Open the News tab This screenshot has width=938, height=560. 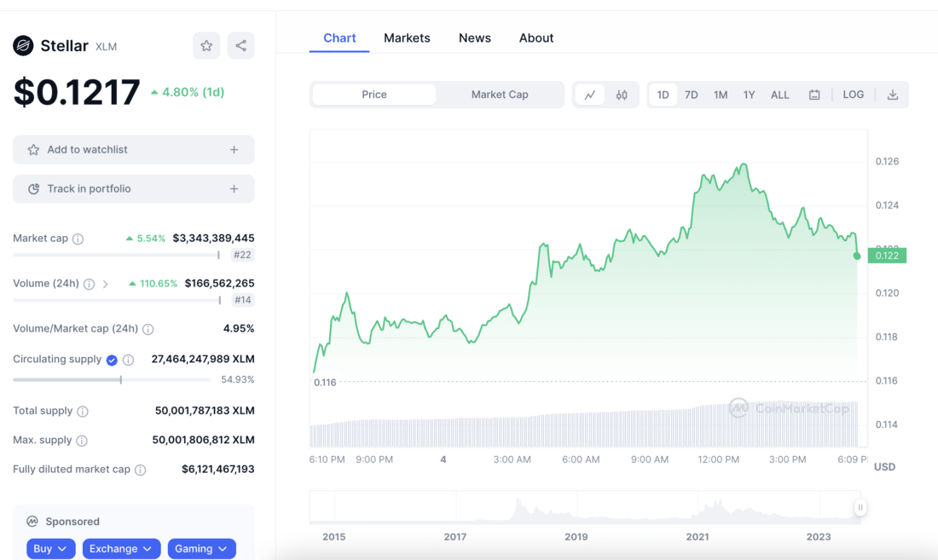pyautogui.click(x=474, y=38)
